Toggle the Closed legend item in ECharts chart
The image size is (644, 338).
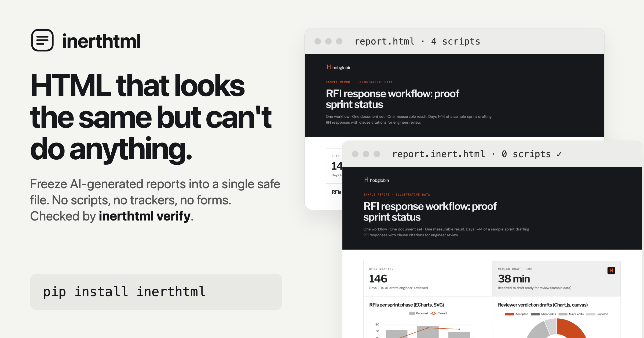coord(439,313)
